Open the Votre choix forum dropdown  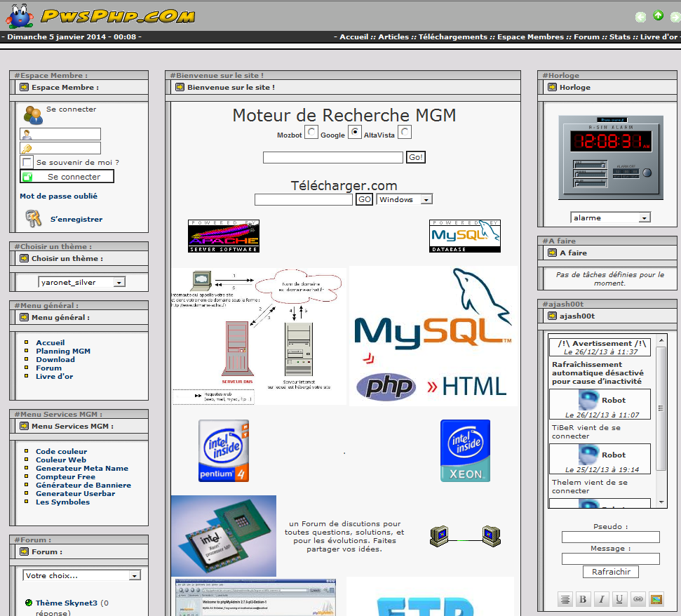tap(81, 575)
